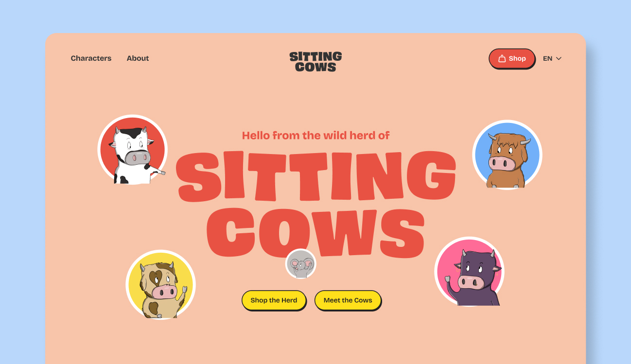Choose the purple cow on pink circle

point(469,271)
